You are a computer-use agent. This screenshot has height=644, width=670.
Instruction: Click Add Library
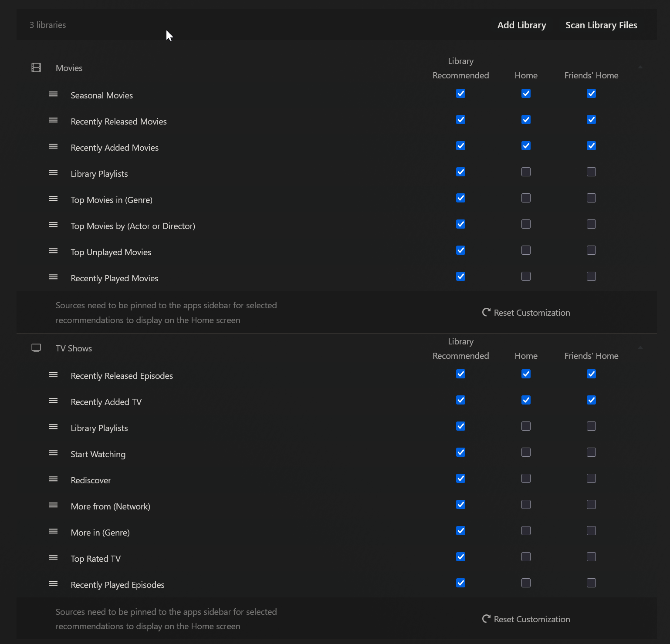coord(521,25)
